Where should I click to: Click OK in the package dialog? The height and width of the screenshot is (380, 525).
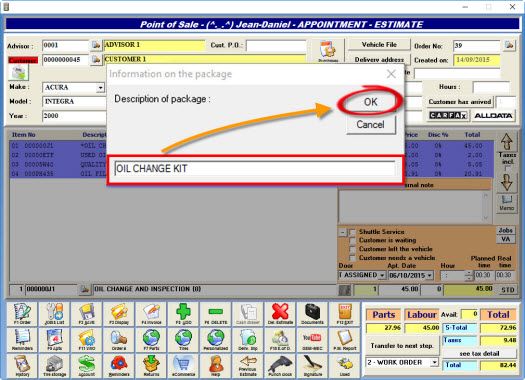click(x=370, y=102)
